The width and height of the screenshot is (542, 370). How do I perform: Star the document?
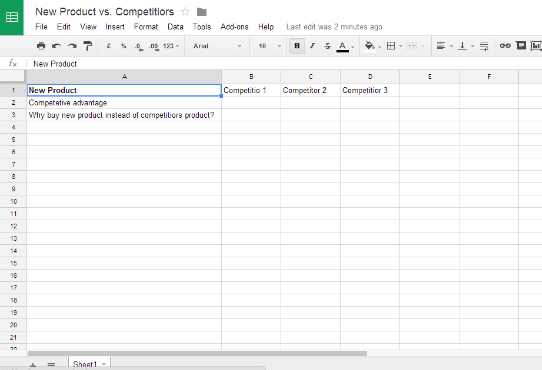(x=185, y=12)
